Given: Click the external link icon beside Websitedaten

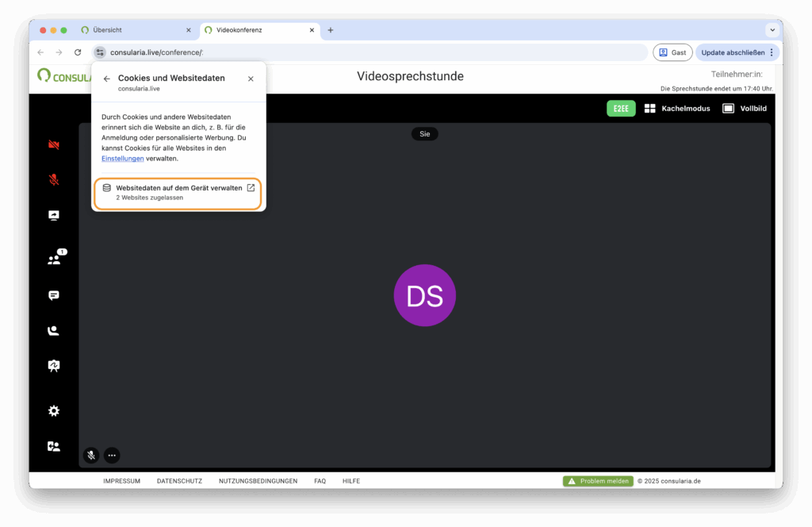Looking at the screenshot, I should [251, 187].
